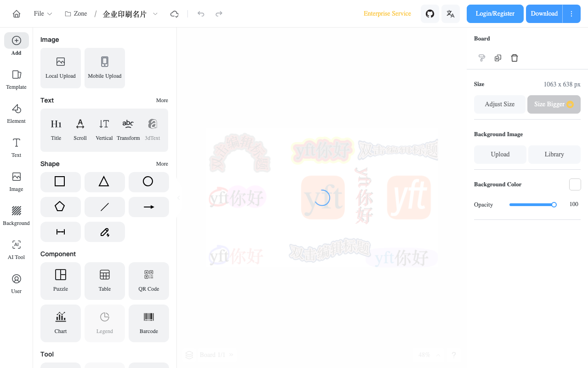Open more download options menu
This screenshot has height=368, width=588.
572,14
